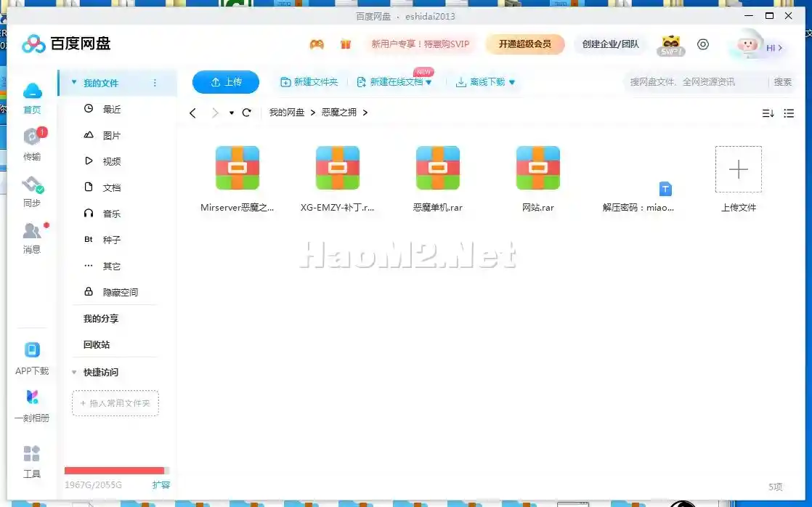Click the blue 上传 upload button
The image size is (812, 507).
click(226, 82)
